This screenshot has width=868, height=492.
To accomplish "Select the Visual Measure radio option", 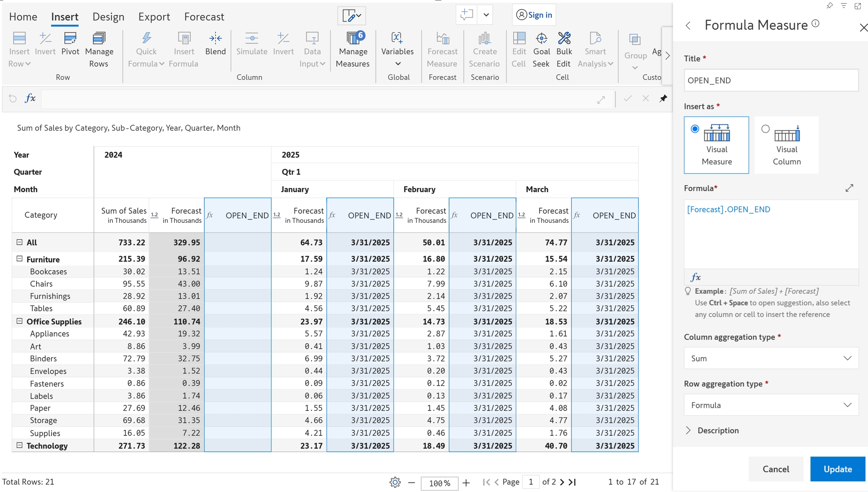I will point(695,129).
